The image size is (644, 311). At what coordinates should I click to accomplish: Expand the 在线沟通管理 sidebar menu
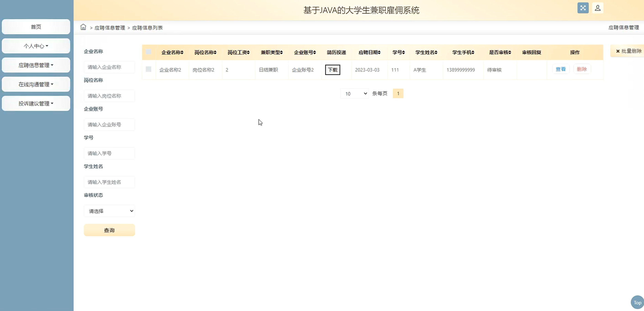tap(36, 84)
